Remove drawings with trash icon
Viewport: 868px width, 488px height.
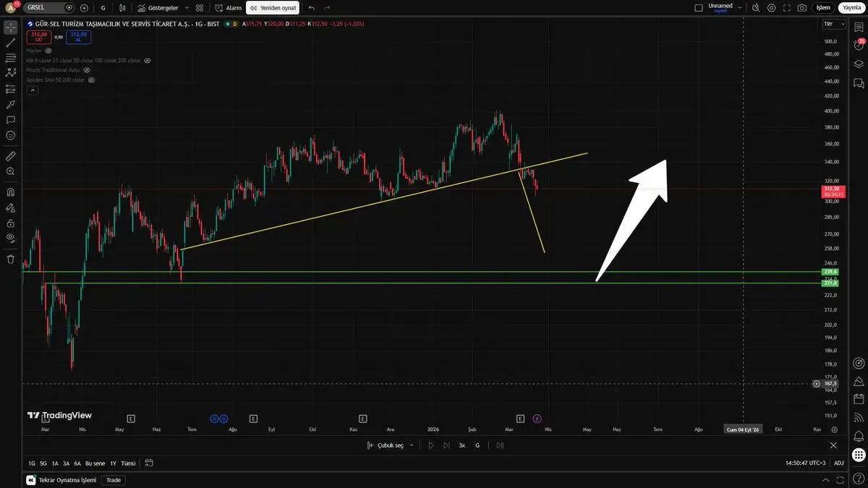(x=10, y=259)
